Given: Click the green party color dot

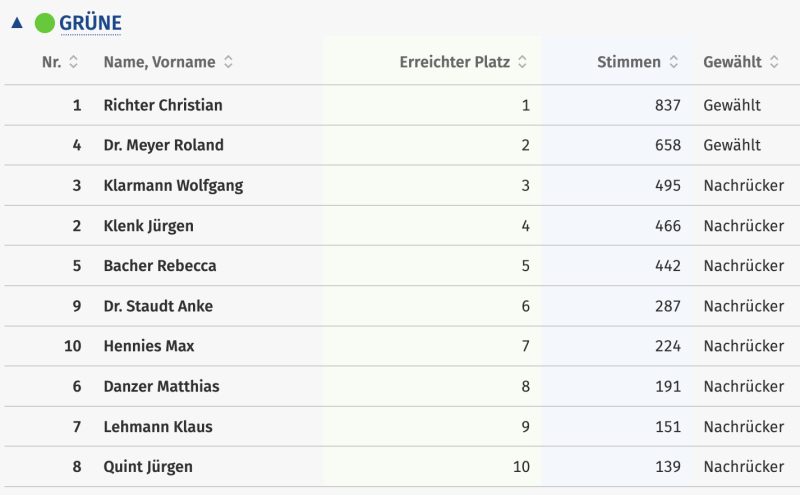Looking at the screenshot, I should pyautogui.click(x=45, y=22).
